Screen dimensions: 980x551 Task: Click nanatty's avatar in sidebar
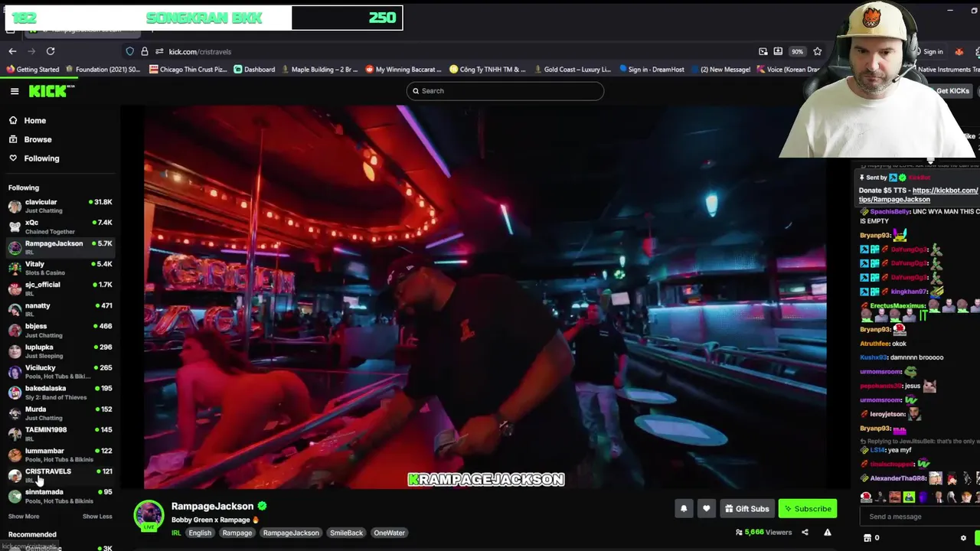coord(15,309)
